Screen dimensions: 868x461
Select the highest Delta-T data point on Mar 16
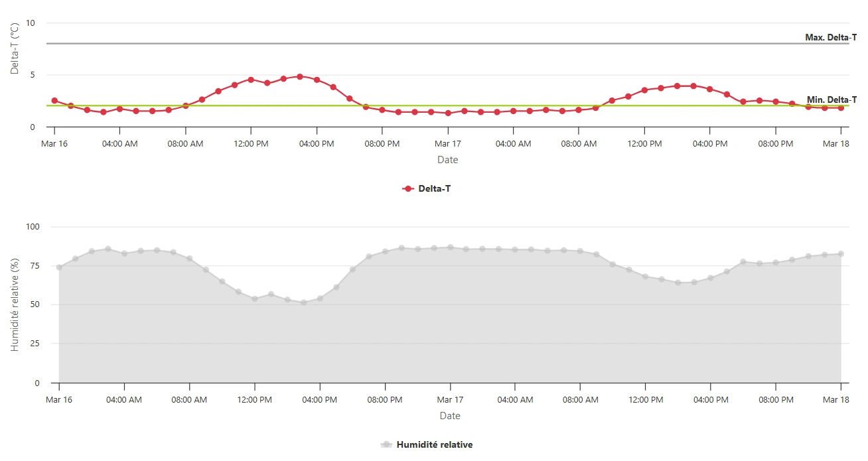tap(300, 76)
